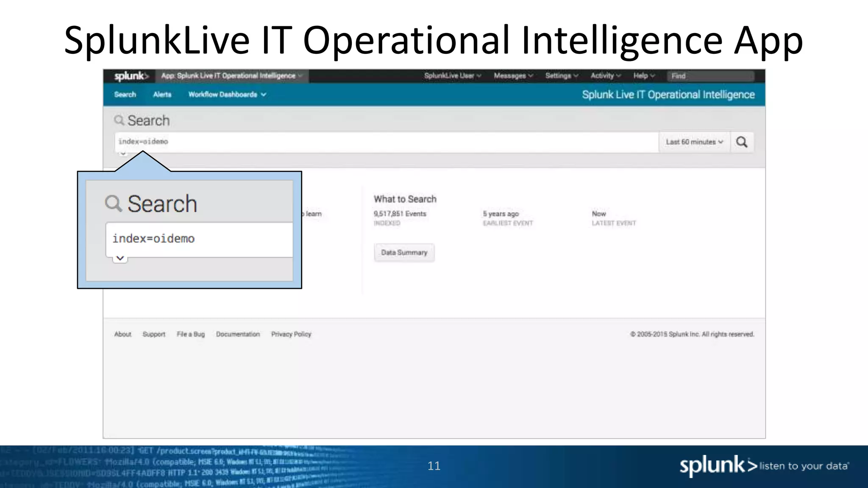Open the Privacy Policy link
Image resolution: width=868 pixels, height=488 pixels.
[291, 334]
